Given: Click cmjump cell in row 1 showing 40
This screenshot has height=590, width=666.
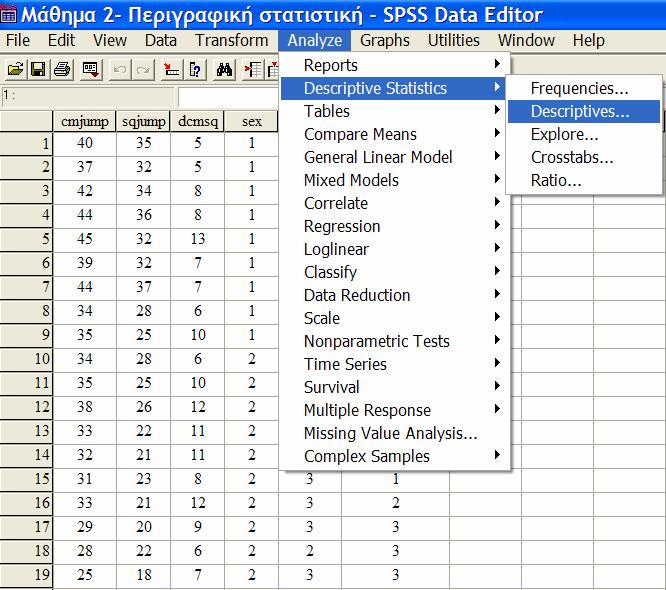Looking at the screenshot, I should click(x=85, y=143).
